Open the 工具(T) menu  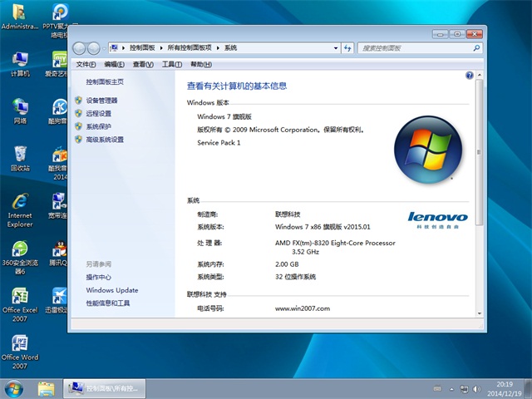pyautogui.click(x=171, y=64)
